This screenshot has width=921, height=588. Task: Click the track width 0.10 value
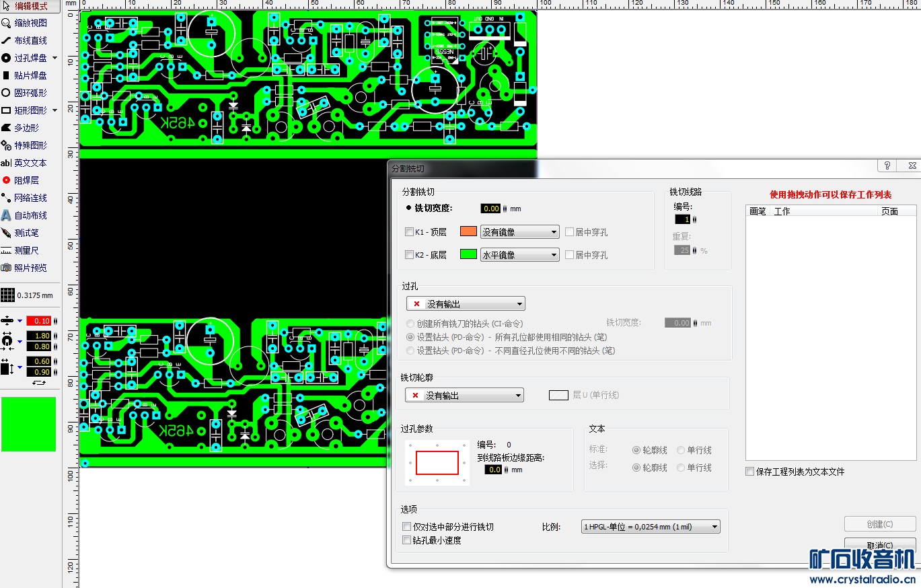(x=39, y=321)
